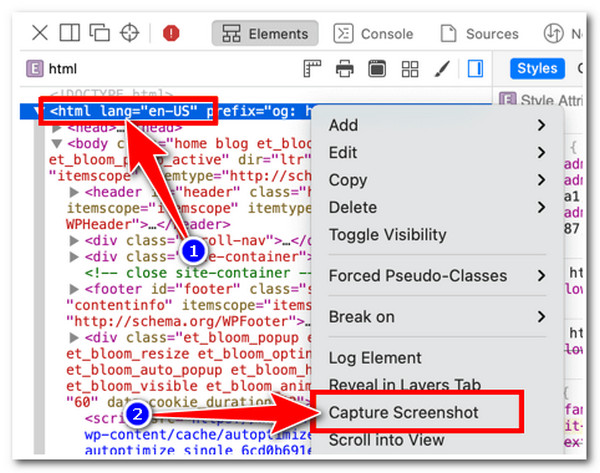Open the Add submenu
Screen dimensions: 600x473
(437, 125)
